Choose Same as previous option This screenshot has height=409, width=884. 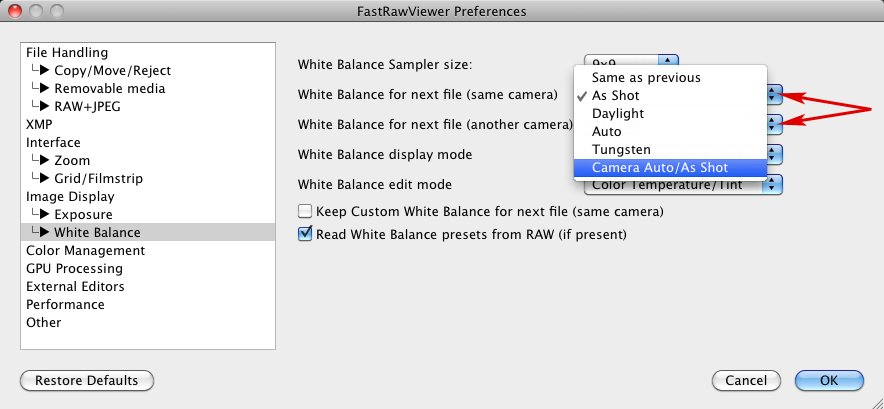coord(646,78)
